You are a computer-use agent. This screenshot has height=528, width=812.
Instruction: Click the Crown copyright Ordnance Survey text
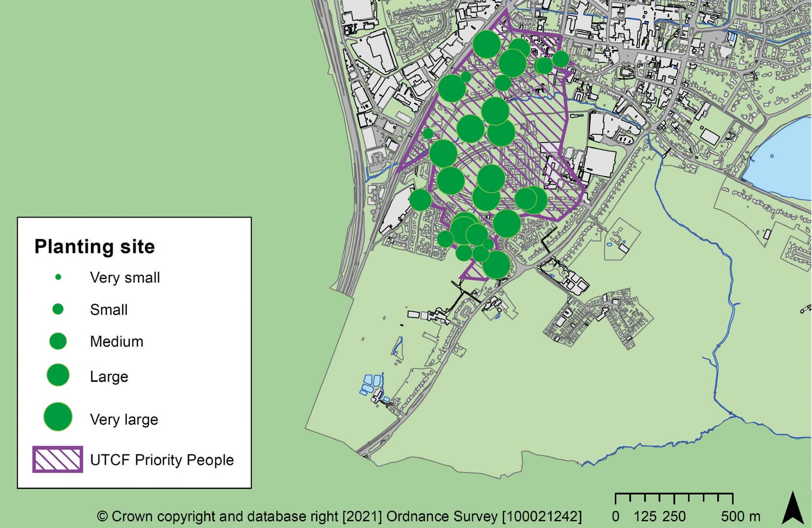tap(339, 517)
